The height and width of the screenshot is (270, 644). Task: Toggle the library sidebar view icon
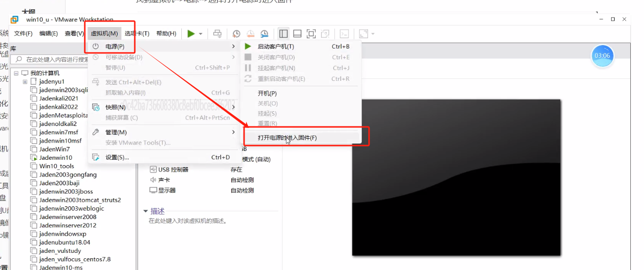(x=283, y=33)
